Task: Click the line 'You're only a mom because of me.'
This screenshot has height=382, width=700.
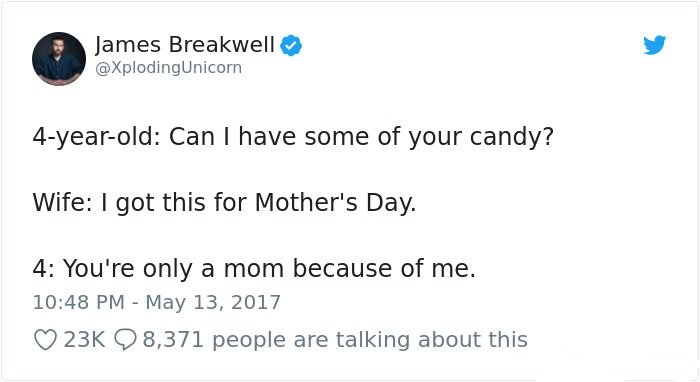Action: [x=269, y=269]
